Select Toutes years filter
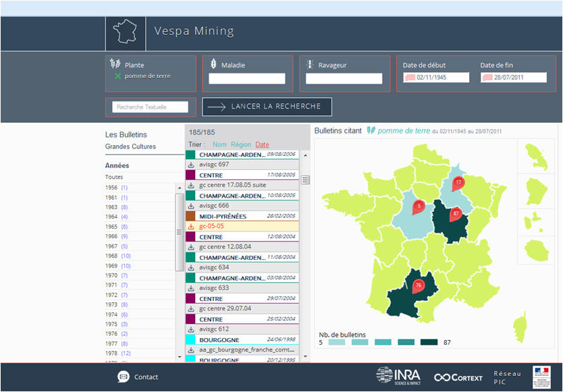The image size is (563, 392). point(114,177)
